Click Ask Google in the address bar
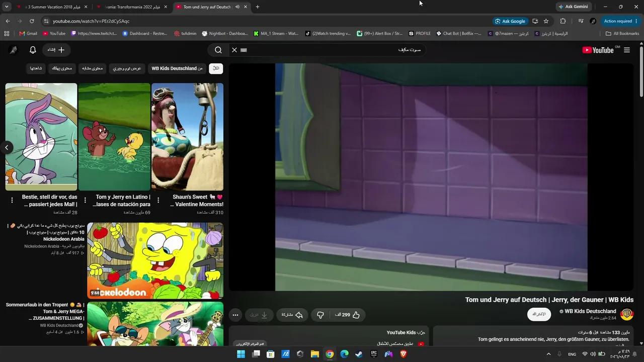This screenshot has width=644, height=362. click(510, 21)
